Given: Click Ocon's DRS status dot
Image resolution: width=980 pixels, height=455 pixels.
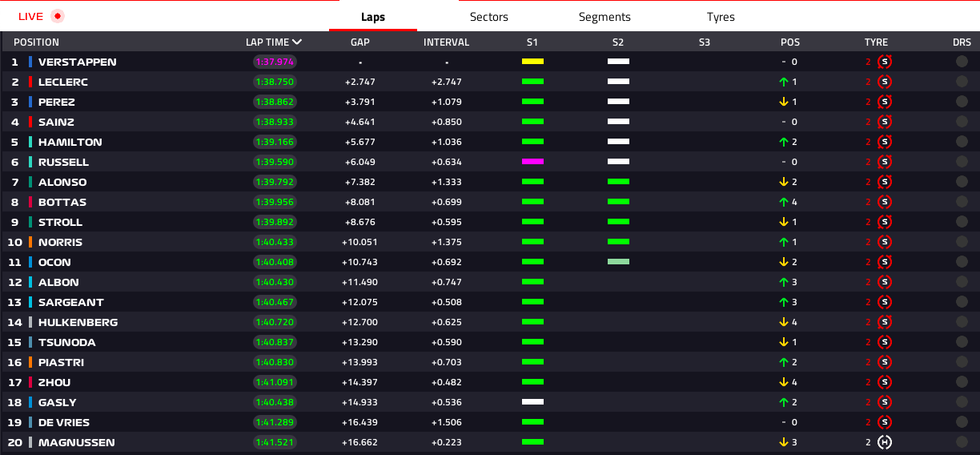Looking at the screenshot, I should click(x=962, y=262).
